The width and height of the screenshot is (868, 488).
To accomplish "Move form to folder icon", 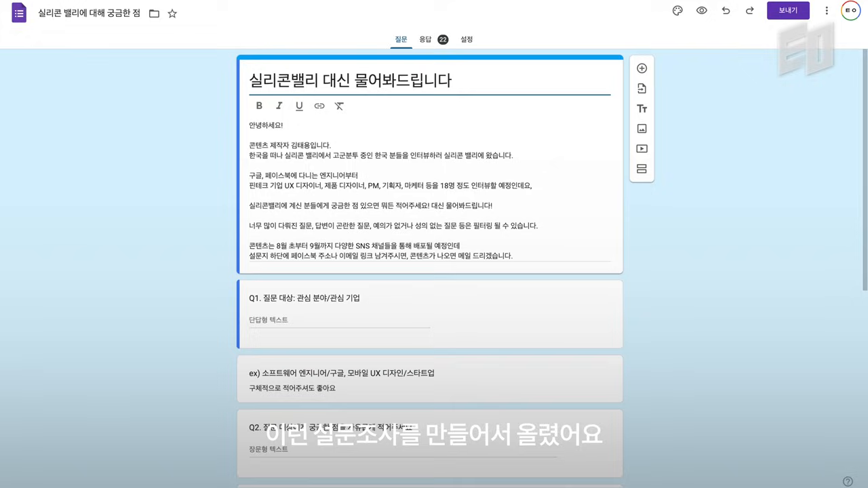I will [154, 14].
